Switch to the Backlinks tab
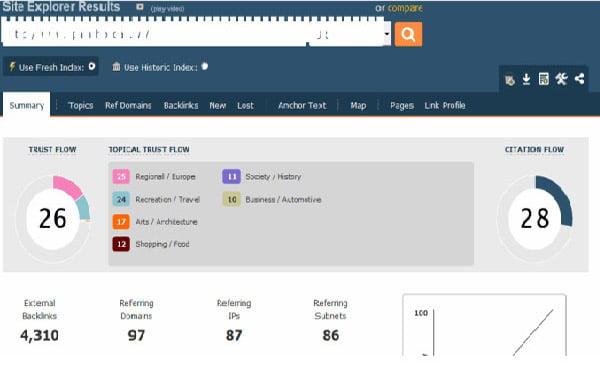Image resolution: width=600 pixels, height=380 pixels. coord(181,105)
